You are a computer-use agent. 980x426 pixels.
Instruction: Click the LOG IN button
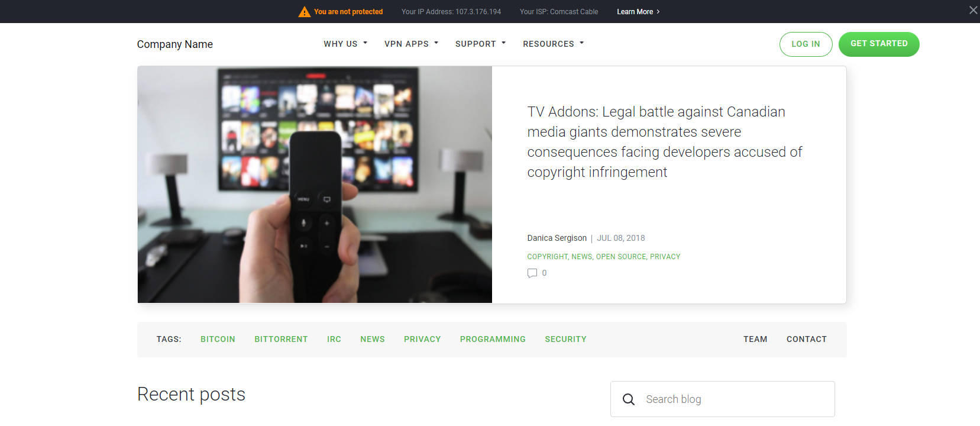pos(806,44)
